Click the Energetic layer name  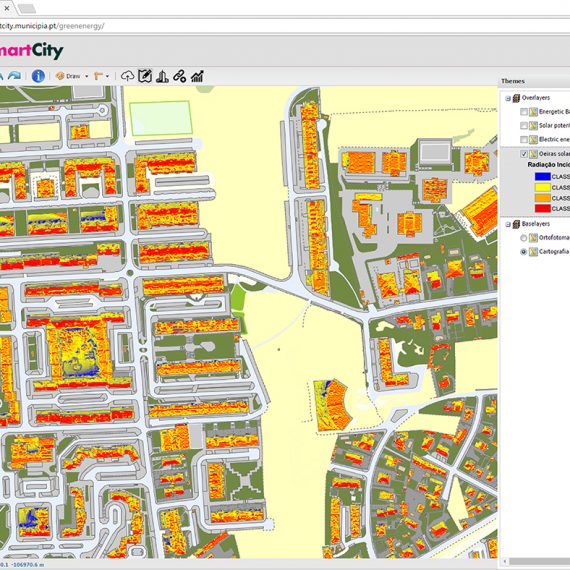(554, 112)
